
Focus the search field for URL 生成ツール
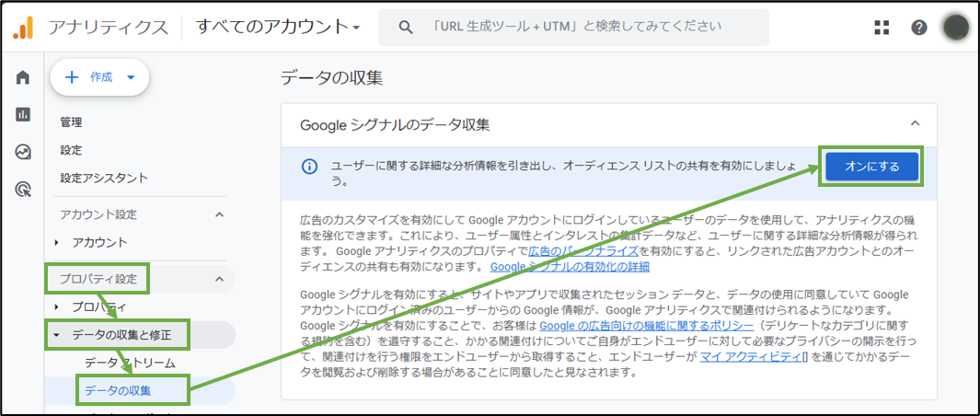click(x=573, y=27)
